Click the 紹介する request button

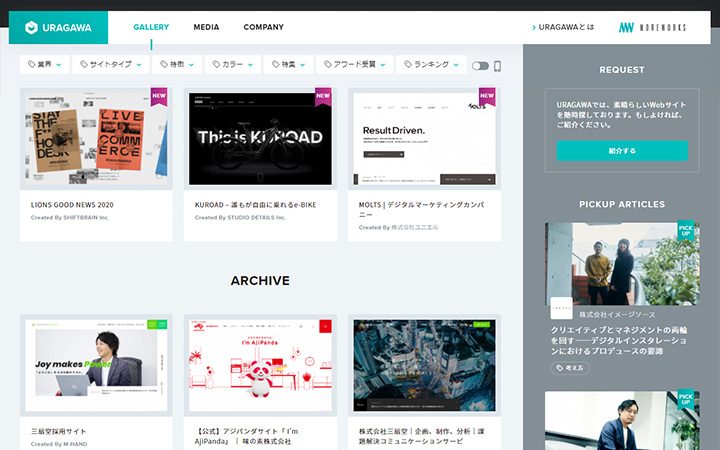point(622,151)
